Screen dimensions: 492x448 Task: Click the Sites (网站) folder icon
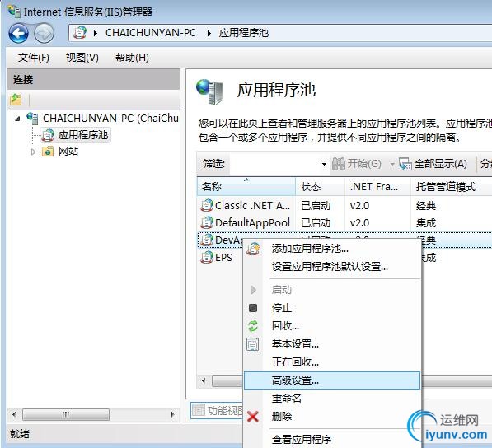48,152
